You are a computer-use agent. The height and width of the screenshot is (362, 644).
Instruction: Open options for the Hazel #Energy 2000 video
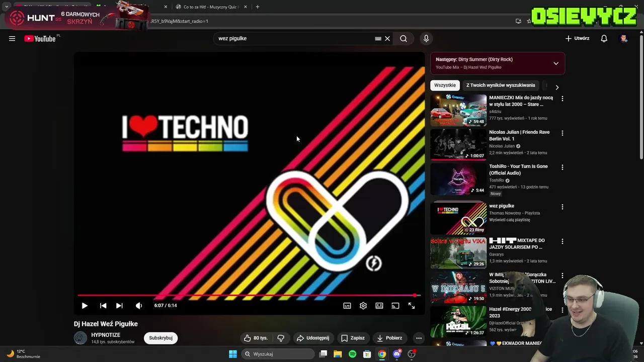click(x=562, y=310)
